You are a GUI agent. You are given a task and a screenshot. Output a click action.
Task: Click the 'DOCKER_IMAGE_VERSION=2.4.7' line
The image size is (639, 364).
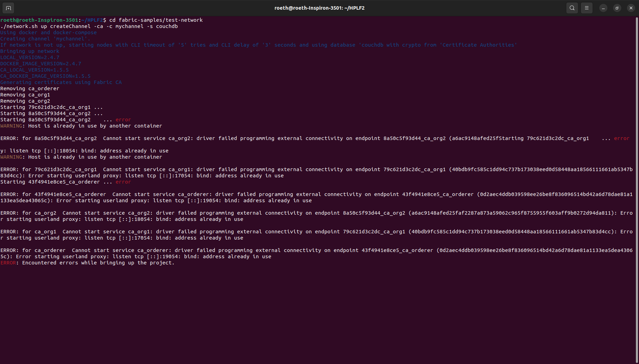click(x=40, y=64)
